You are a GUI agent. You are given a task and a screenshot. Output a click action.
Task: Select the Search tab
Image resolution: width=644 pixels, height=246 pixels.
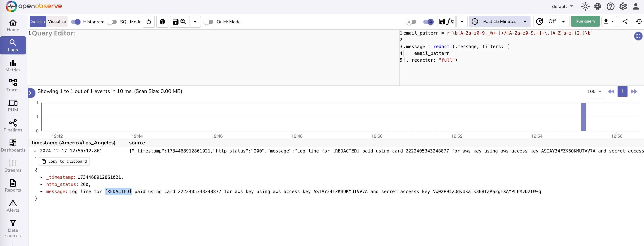pos(38,22)
